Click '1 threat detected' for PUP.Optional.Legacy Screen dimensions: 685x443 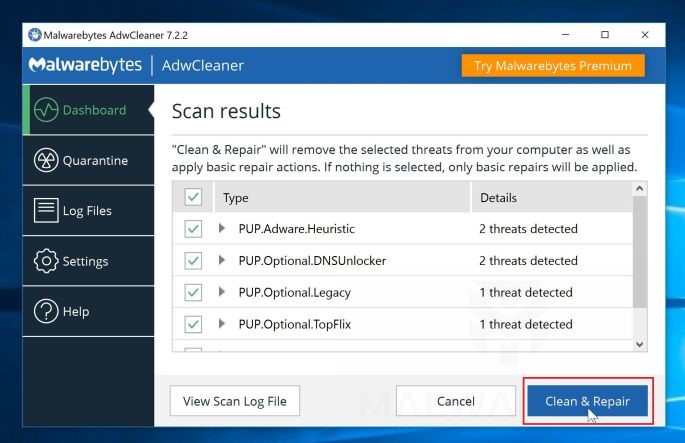tap(526, 293)
